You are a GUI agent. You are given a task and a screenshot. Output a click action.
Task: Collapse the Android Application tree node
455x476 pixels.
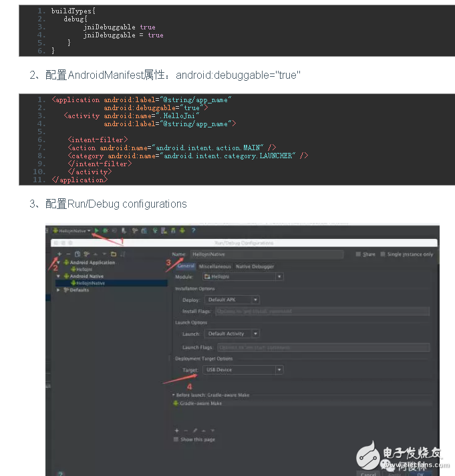click(58, 262)
